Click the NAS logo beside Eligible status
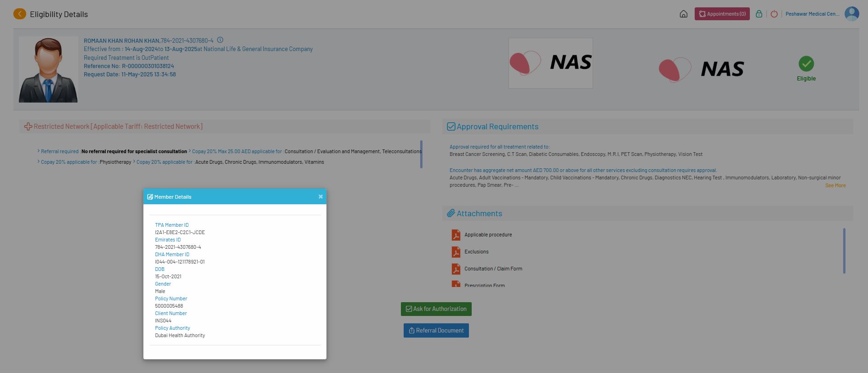The height and width of the screenshot is (373, 868). pyautogui.click(x=701, y=69)
